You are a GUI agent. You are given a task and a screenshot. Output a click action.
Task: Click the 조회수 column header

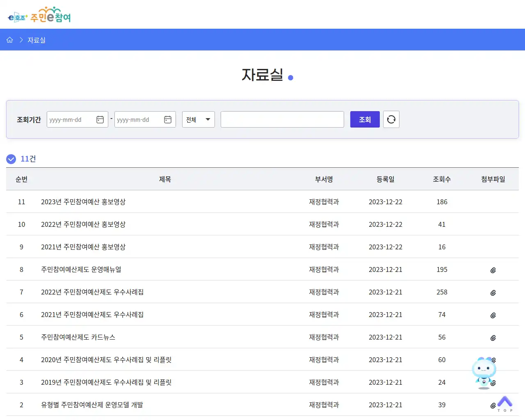pyautogui.click(x=442, y=179)
